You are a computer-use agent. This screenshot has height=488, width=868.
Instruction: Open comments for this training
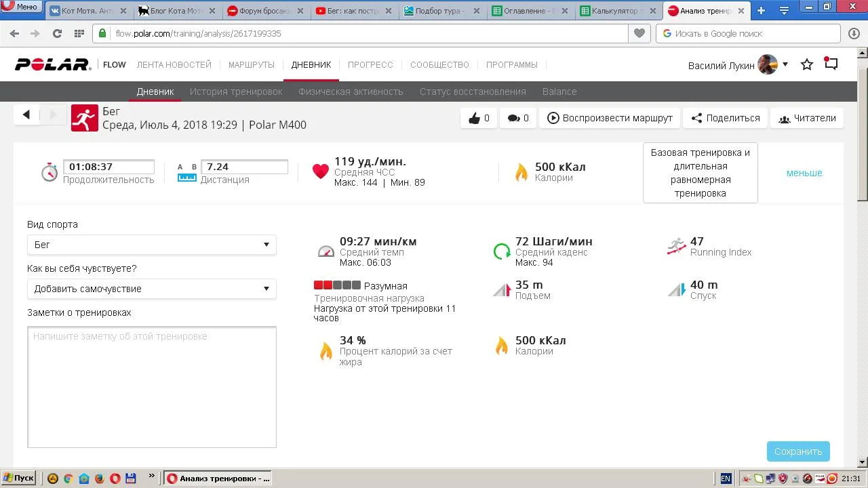(518, 118)
